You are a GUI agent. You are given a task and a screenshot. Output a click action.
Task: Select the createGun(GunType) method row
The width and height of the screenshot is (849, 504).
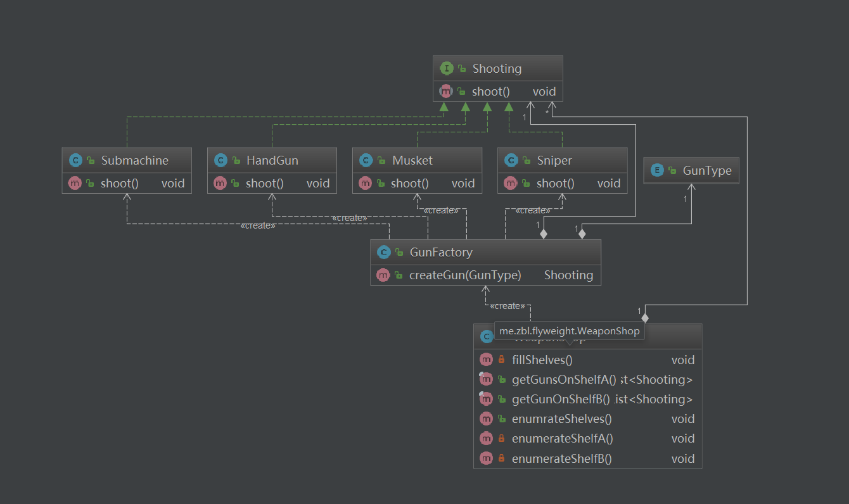coord(465,275)
